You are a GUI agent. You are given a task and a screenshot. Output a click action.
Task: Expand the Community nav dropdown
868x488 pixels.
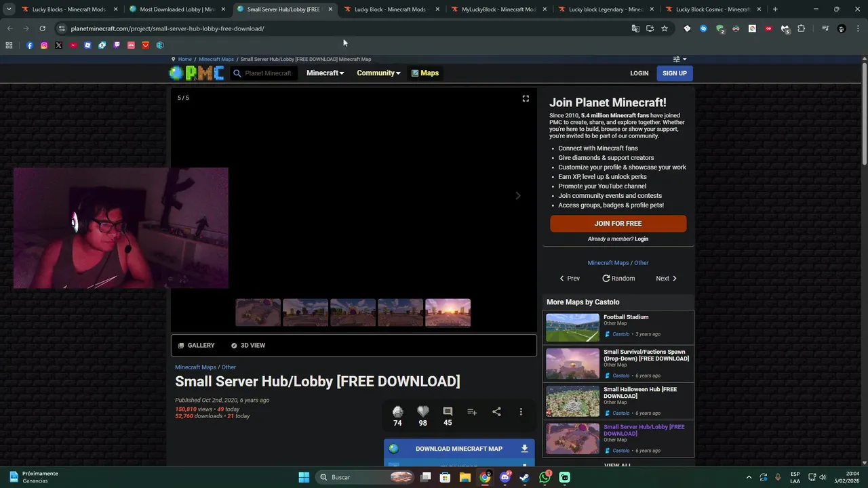378,73
